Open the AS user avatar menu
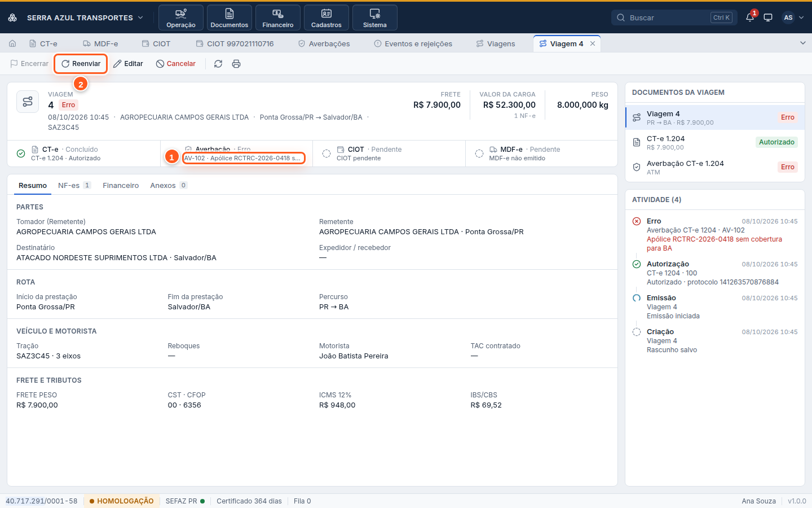This screenshot has width=812, height=508. coord(792,17)
